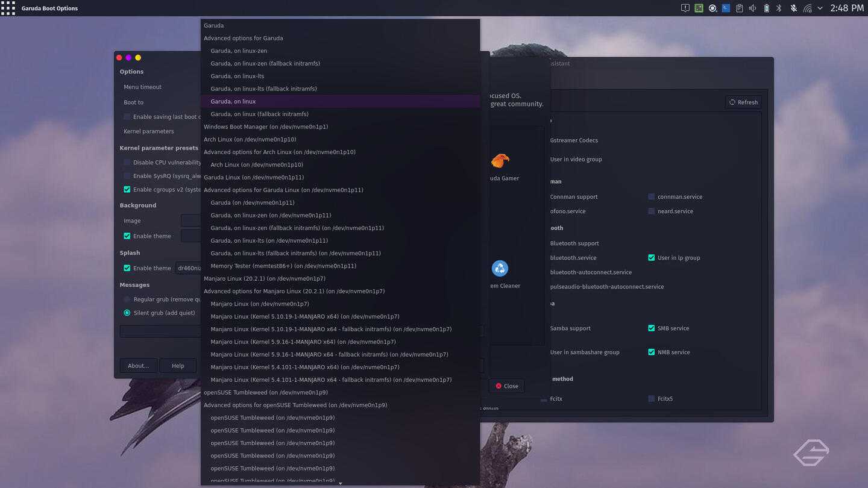This screenshot has height=488, width=868.
Task: Select 'Windows Boot Manager' boot entry
Action: click(341, 127)
